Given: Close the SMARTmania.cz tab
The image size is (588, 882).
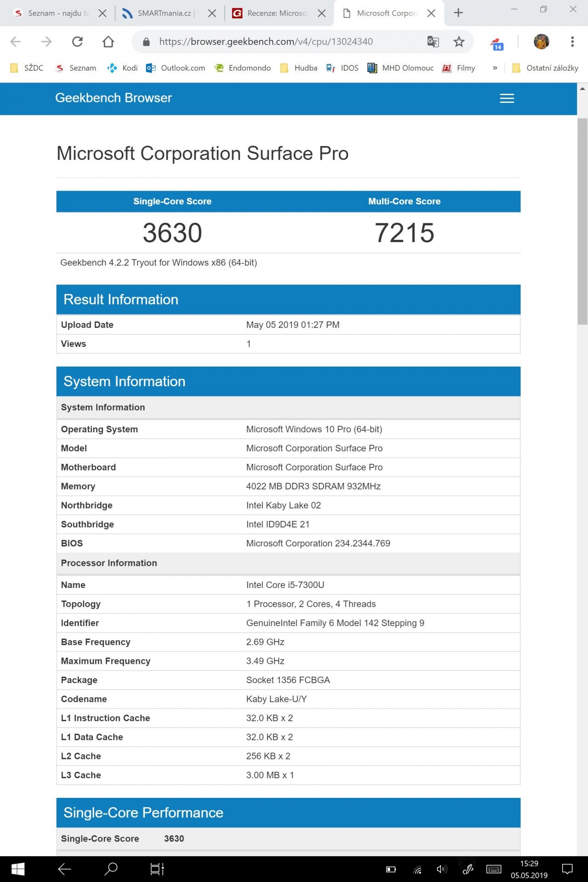Looking at the screenshot, I should pos(212,13).
